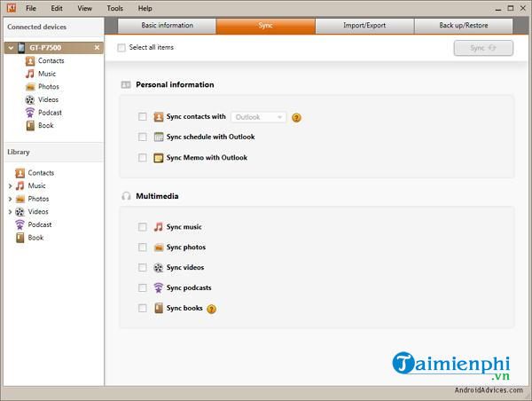
Task: Tick the Sync schedule with Outlook checkbox
Action: pos(143,137)
